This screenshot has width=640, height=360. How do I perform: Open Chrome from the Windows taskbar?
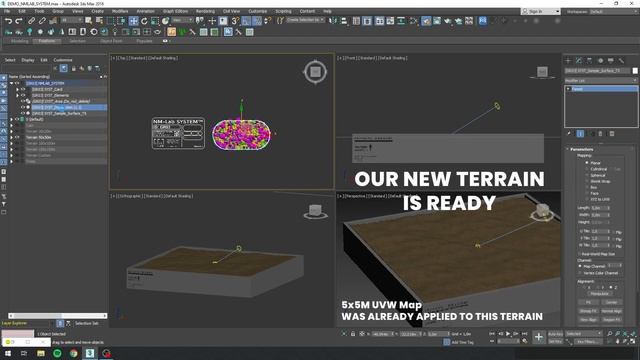point(73,353)
